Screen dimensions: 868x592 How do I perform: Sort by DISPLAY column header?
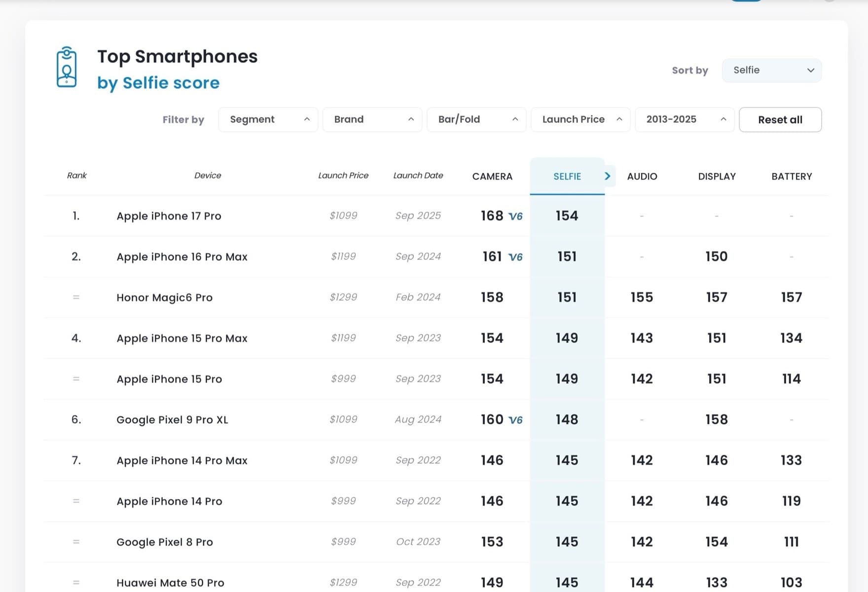(x=717, y=177)
